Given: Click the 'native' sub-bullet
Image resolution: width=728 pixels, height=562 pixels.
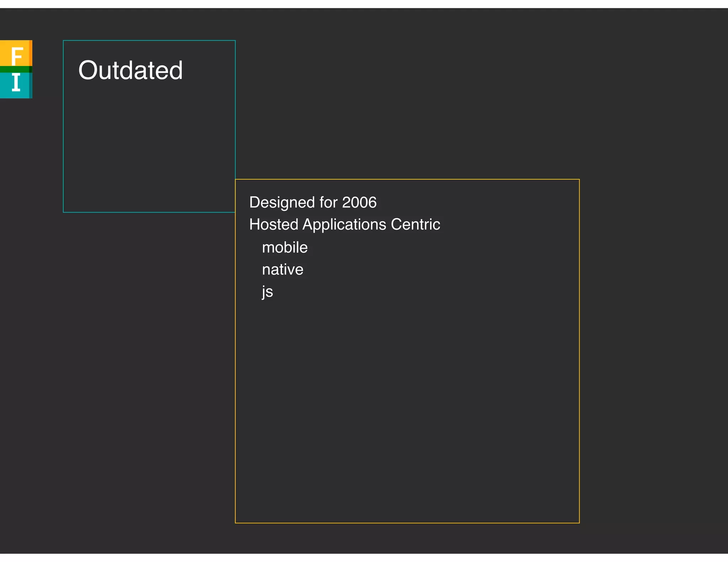Looking at the screenshot, I should [x=283, y=269].
